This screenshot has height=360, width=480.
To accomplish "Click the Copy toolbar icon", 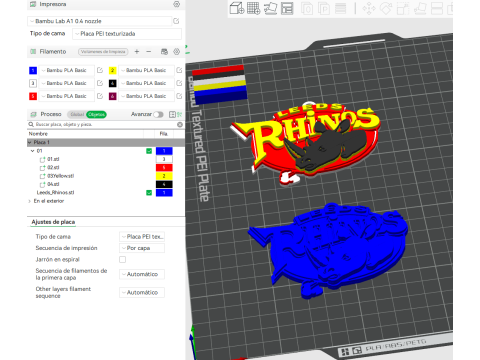I will 307,8.
